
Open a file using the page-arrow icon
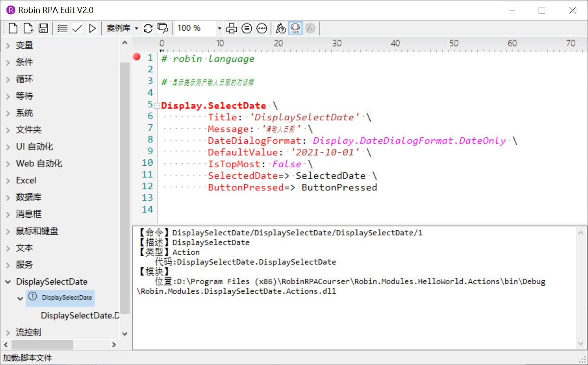28,29
